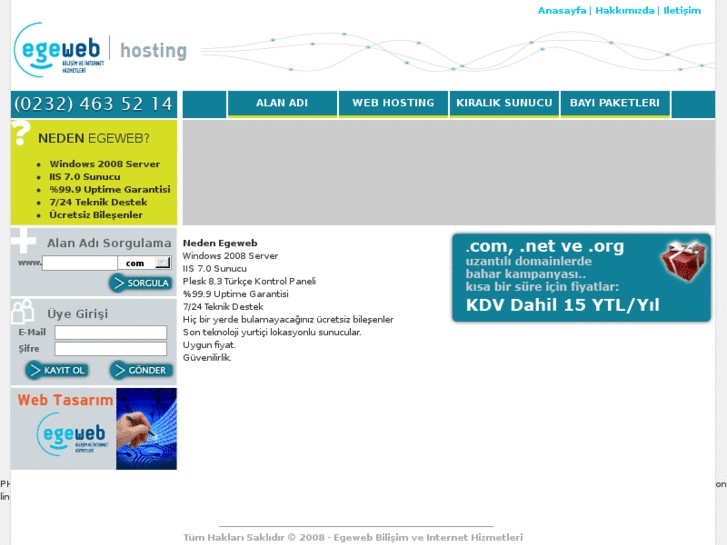This screenshot has width=727, height=545.
Task: Click the phone number (0232) 463 52 14
Action: click(x=94, y=104)
